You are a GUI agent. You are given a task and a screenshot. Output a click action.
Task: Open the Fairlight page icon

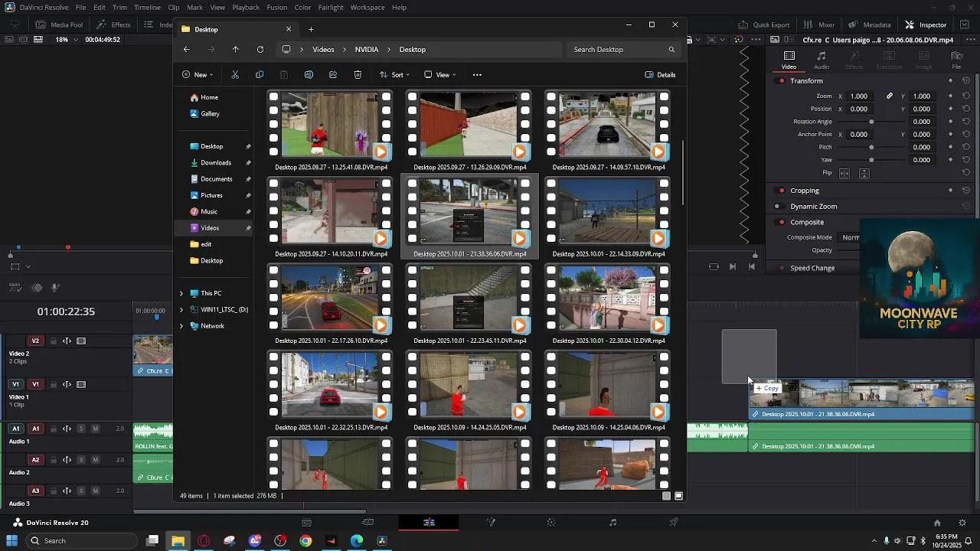tap(612, 523)
